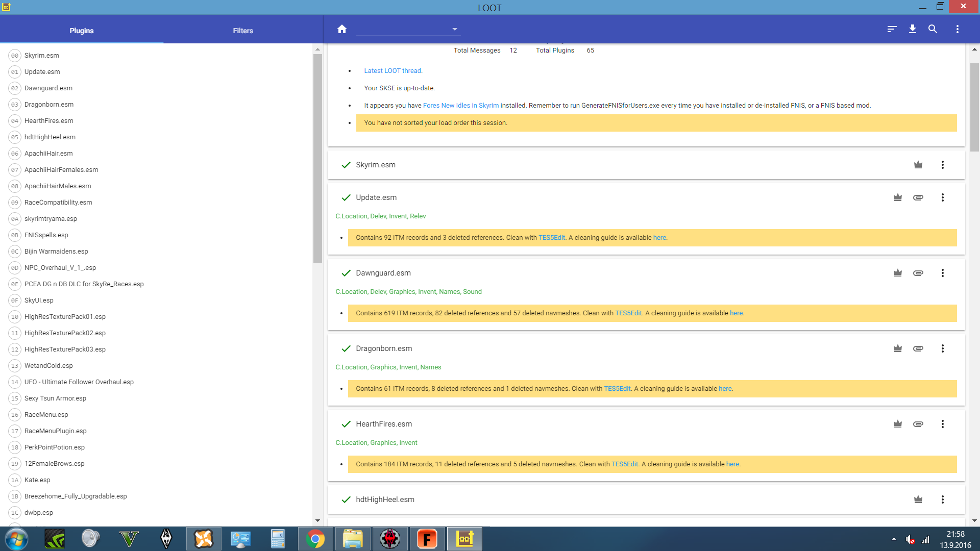
Task: Click the crown icon on hdtHighHeel.esm card
Action: (918, 499)
